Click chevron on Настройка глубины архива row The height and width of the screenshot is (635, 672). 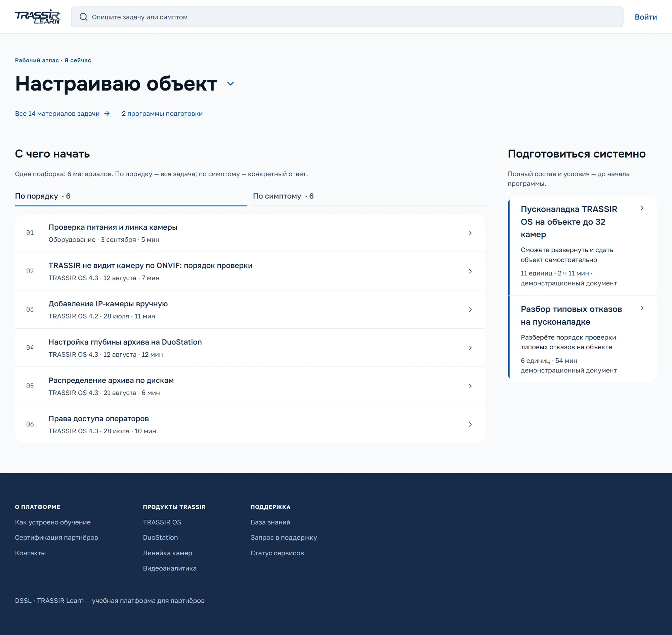point(470,348)
